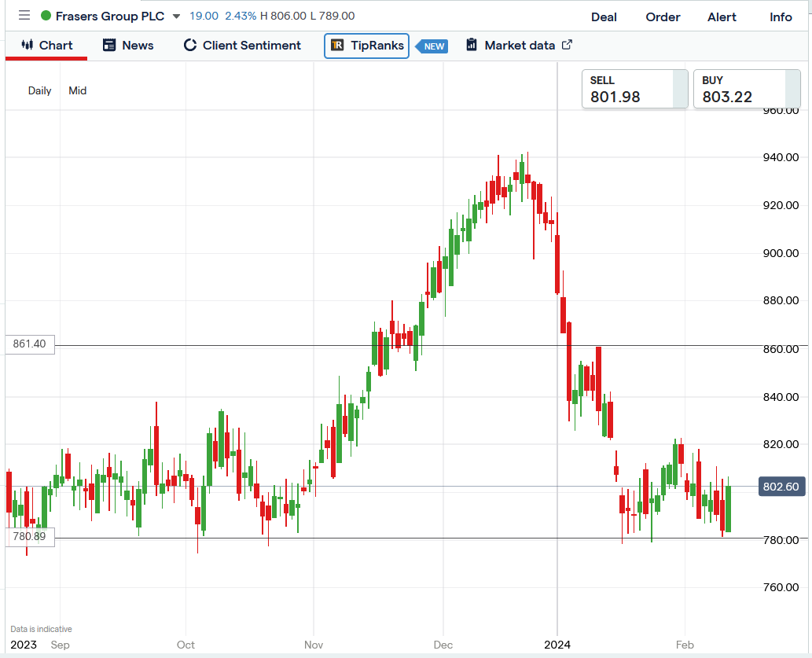Image resolution: width=812 pixels, height=658 pixels.
Task: Click the 2.43% change percentage
Action: (x=241, y=16)
